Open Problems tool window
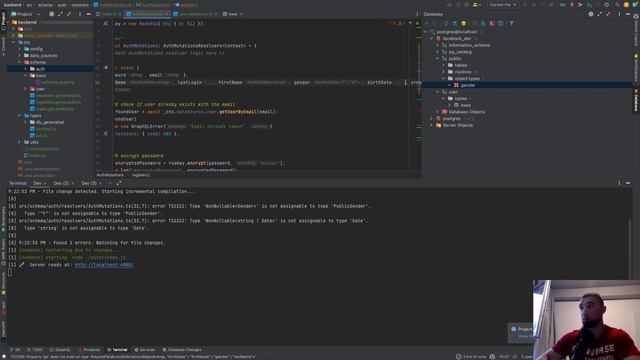The height and width of the screenshot is (360, 640). click(89, 350)
